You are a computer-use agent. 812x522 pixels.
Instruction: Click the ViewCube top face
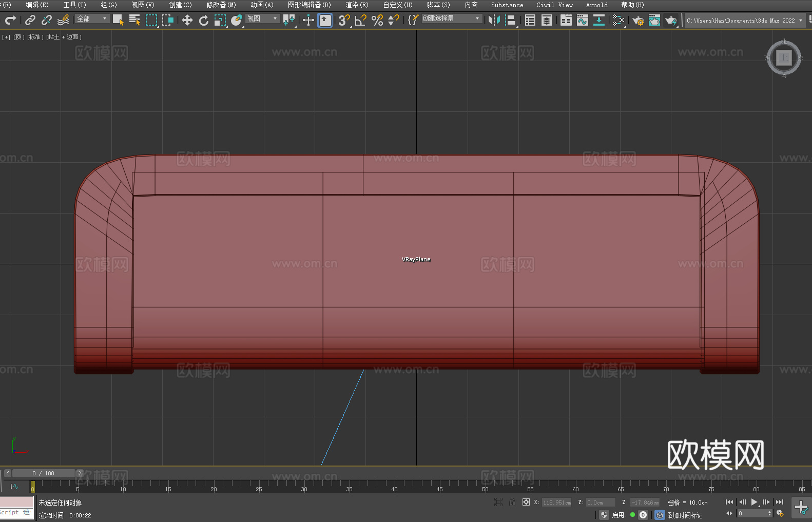tap(784, 57)
